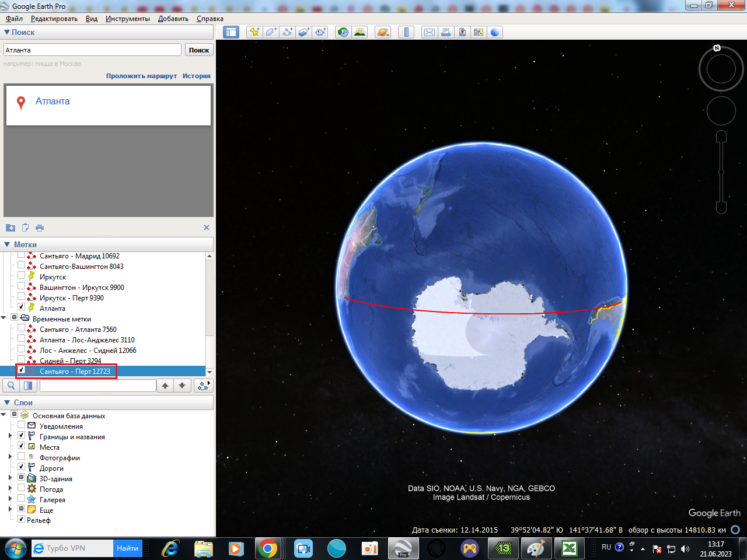The height and width of the screenshot is (560, 747).
Task: Select the Add Path tool
Action: coord(287,32)
